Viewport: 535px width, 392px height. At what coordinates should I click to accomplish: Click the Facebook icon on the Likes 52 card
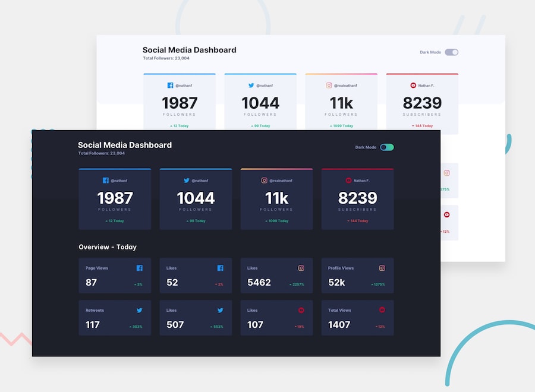point(221,268)
